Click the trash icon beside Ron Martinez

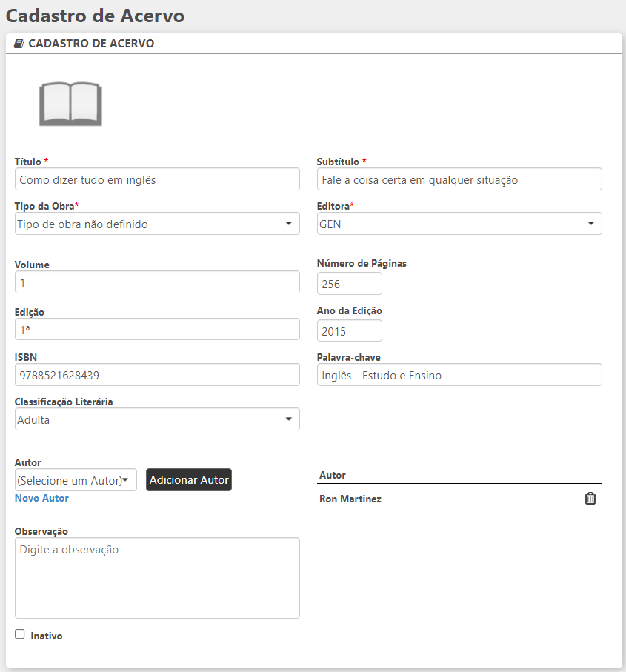click(x=590, y=499)
